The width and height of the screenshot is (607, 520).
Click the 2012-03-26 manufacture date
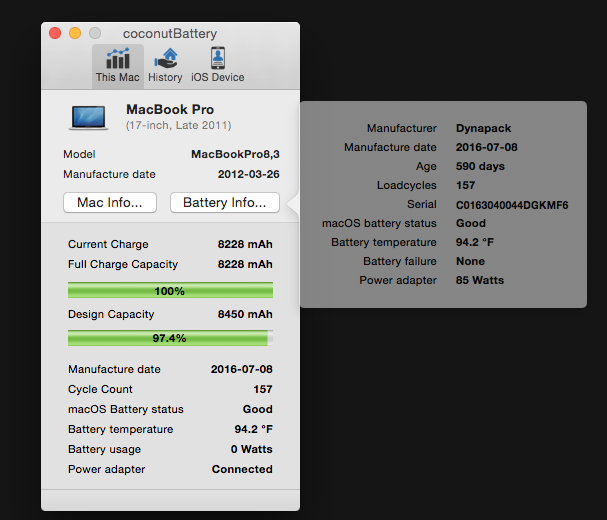coord(249,174)
